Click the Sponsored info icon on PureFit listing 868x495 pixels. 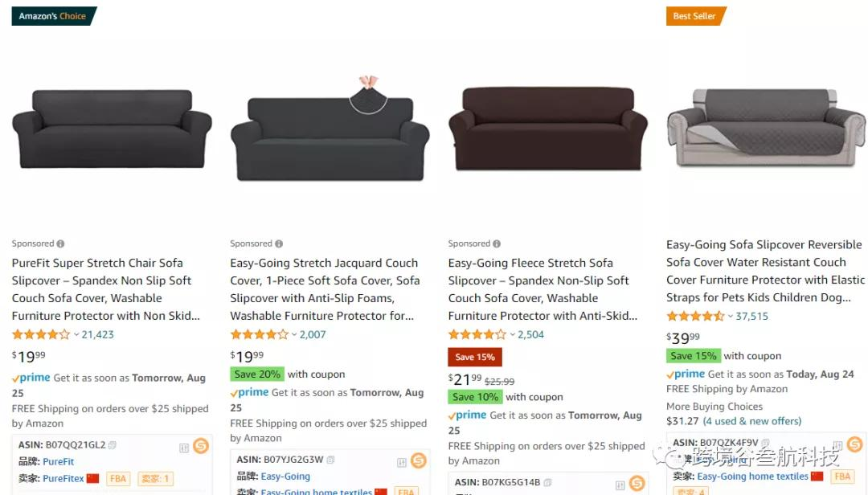pos(60,243)
